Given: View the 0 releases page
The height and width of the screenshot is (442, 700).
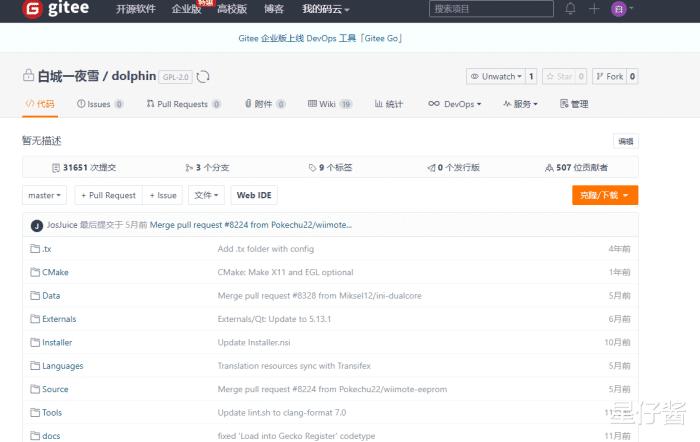Looking at the screenshot, I should point(454,167).
